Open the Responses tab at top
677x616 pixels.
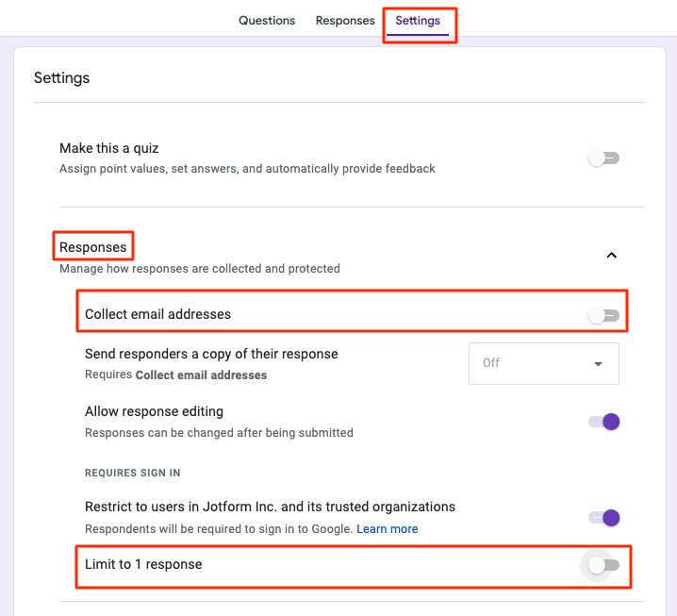click(x=345, y=21)
